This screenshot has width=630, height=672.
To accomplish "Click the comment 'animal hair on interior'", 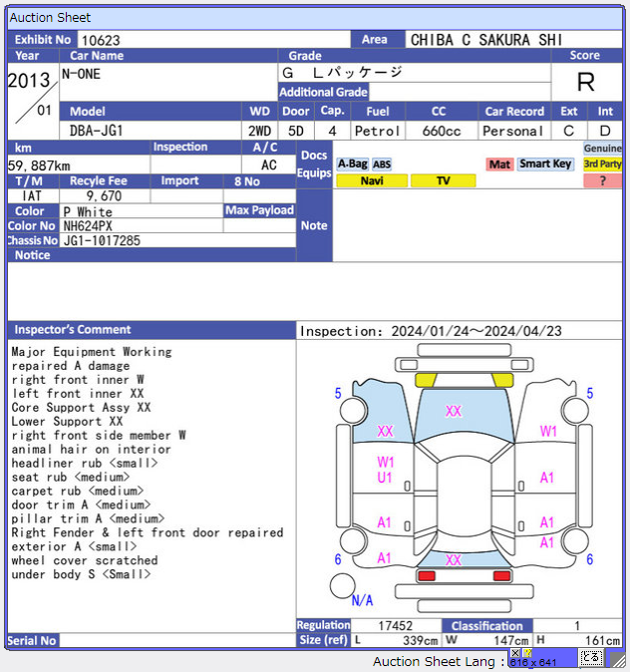I will point(92,449).
